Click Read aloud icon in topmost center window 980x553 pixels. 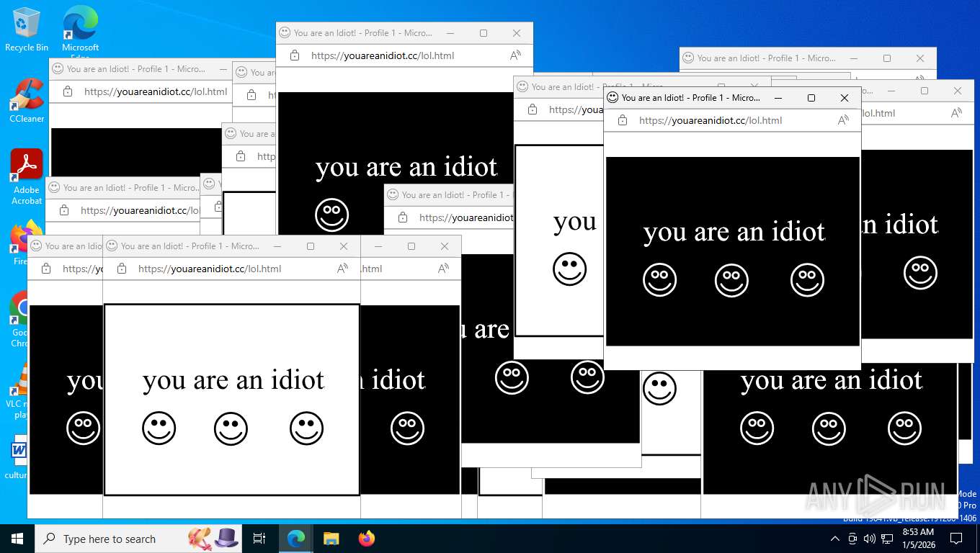[x=515, y=55]
